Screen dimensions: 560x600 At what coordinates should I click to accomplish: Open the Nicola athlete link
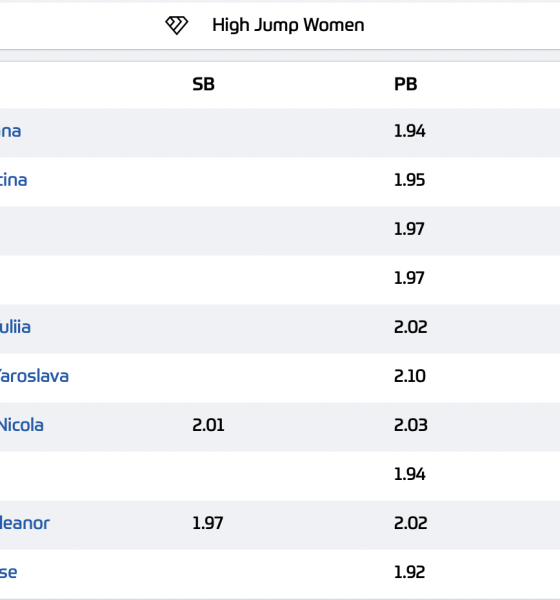click(21, 425)
